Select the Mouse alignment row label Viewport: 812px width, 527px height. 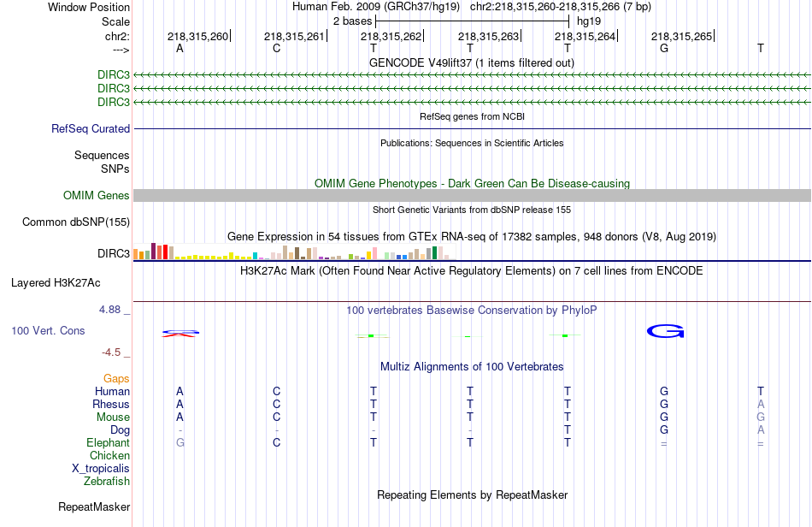(113, 417)
